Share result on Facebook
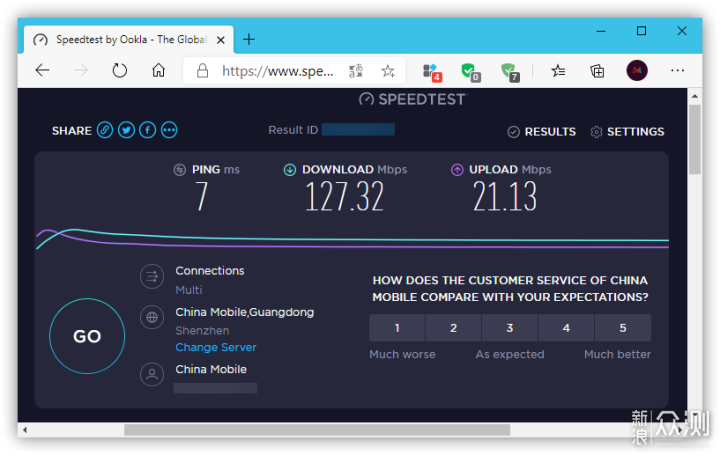The image size is (720, 455). point(147,130)
